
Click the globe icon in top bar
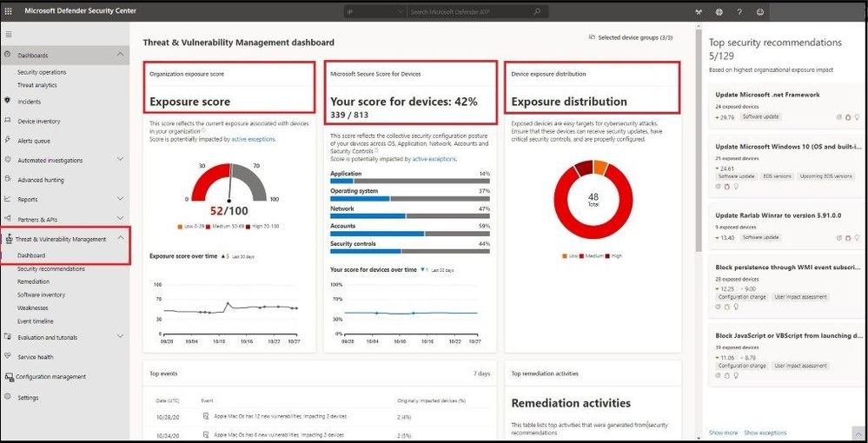719,11
